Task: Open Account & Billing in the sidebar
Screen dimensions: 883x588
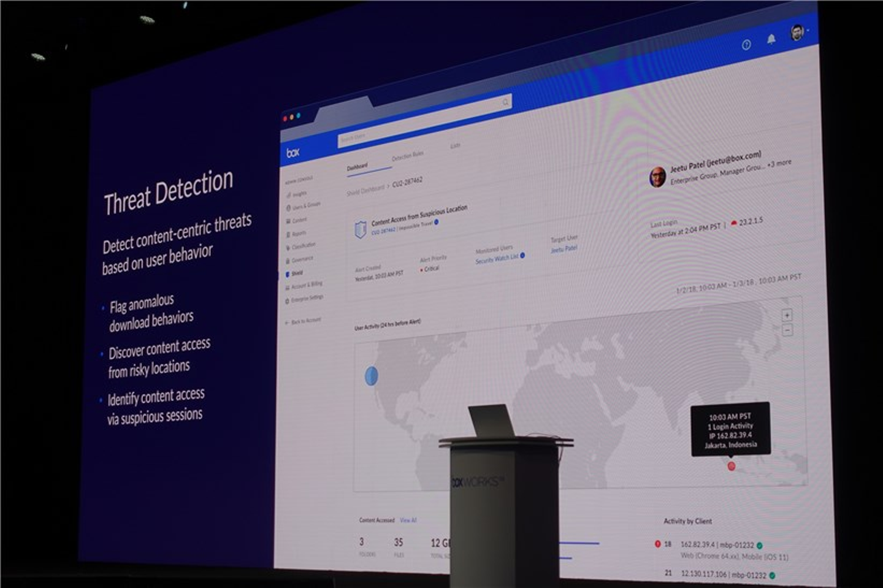Action: coord(307,285)
